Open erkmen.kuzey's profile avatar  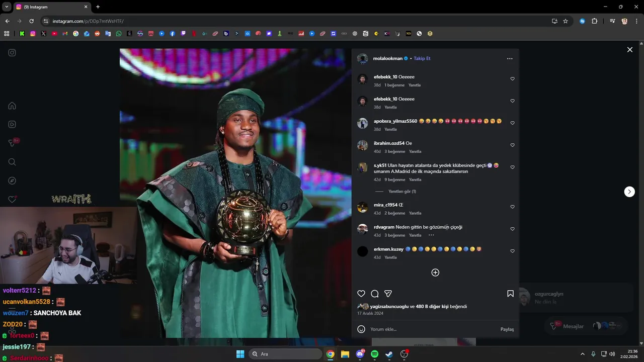coord(362,251)
